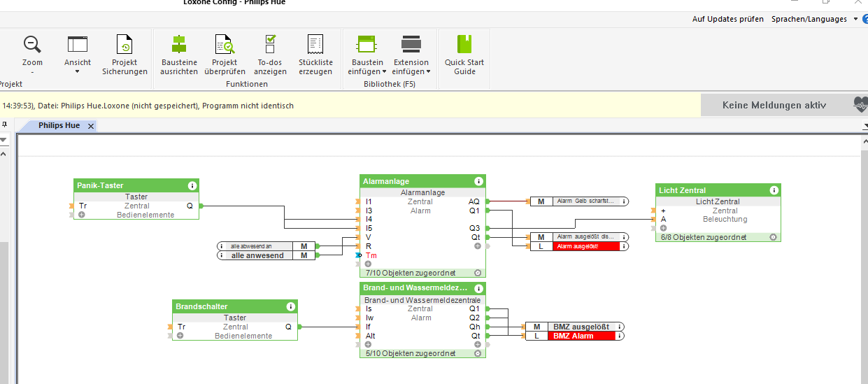Image resolution: width=868 pixels, height=384 pixels.
Task: Add input with plus in Licht Zentral
Action: point(663,228)
